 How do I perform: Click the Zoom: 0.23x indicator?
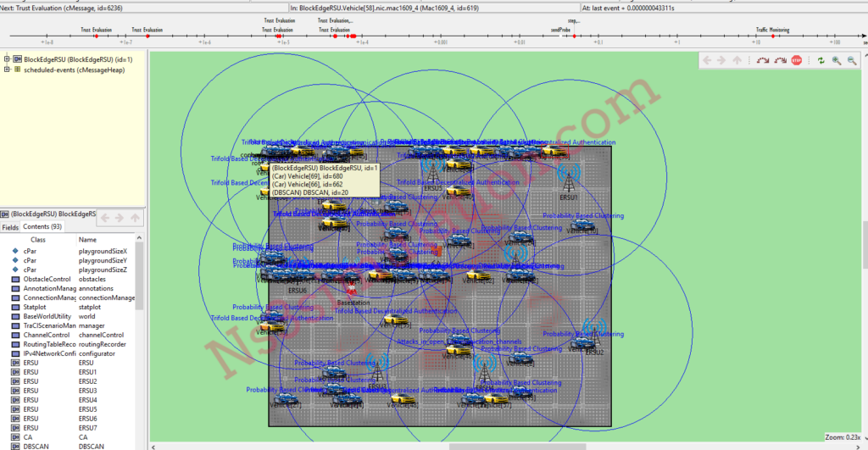tap(843, 437)
